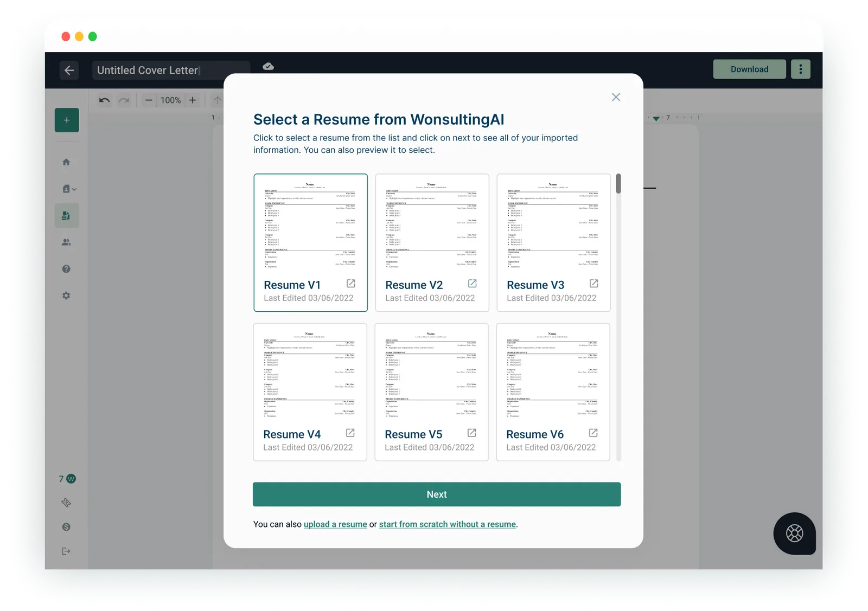Preview Resume V1 in new window
Screen dimensions: 868x611
[x=351, y=284]
